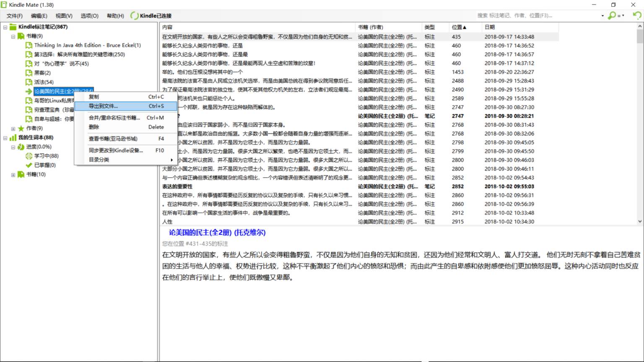
Task: Click the star icon beside 作者(9)
Action: click(21, 128)
